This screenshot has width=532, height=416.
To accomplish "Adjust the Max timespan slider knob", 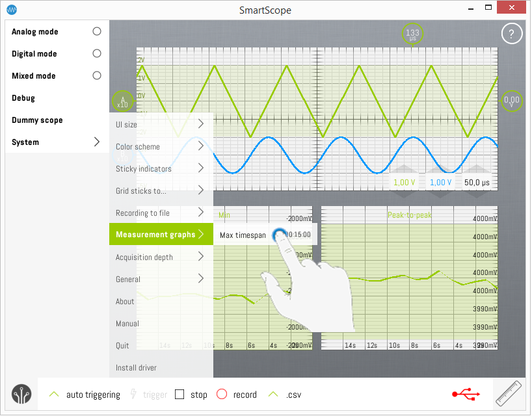I will tap(280, 235).
